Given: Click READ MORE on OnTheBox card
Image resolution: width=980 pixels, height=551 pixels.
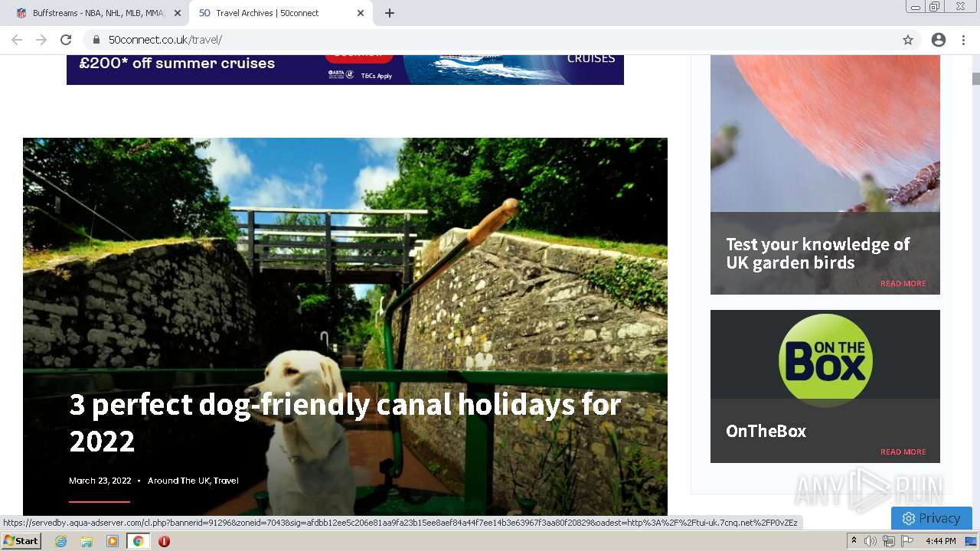Looking at the screenshot, I should tap(903, 452).
